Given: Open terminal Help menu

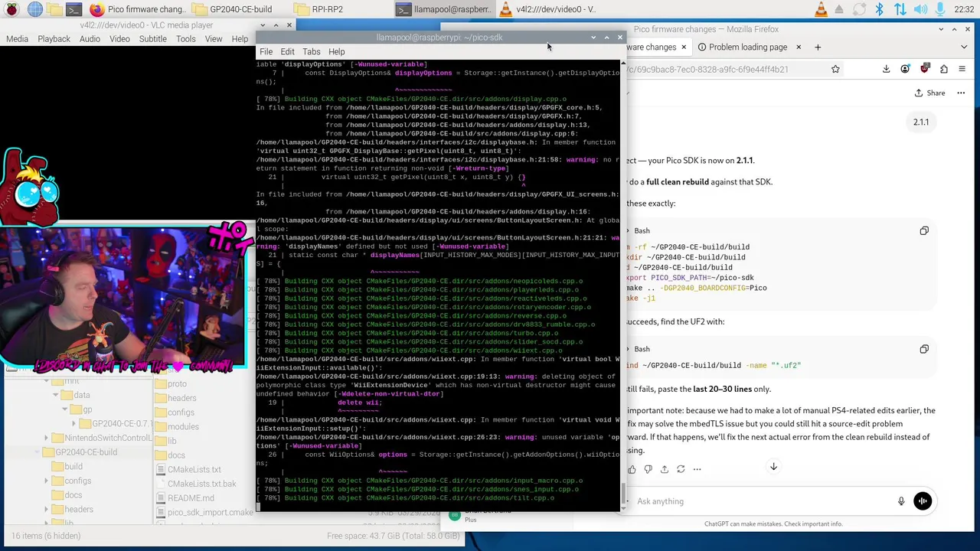Looking at the screenshot, I should pos(336,51).
